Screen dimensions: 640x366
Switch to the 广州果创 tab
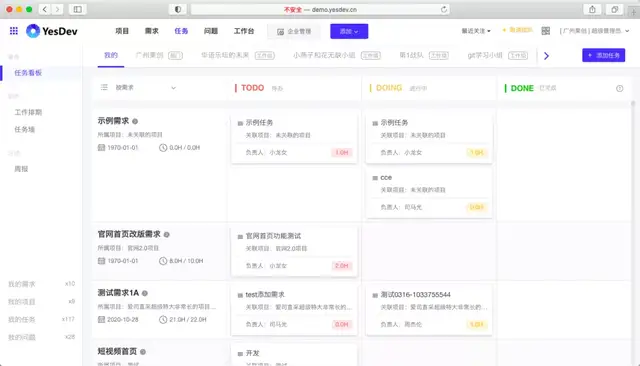coord(159,55)
